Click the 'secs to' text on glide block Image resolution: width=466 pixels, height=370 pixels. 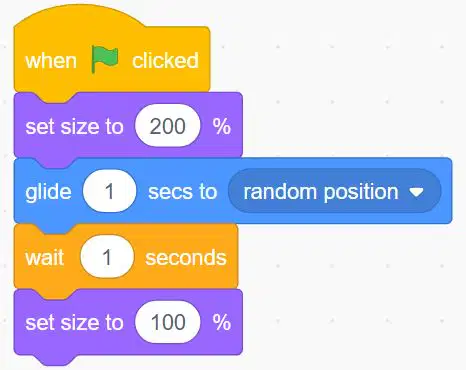(x=182, y=192)
